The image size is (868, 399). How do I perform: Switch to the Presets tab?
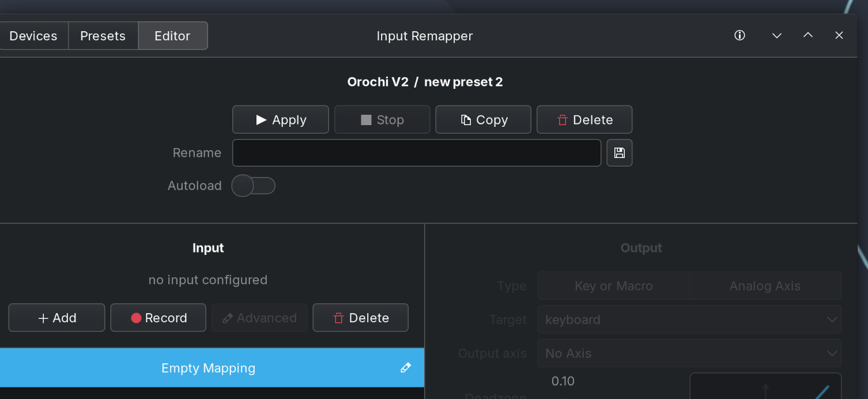click(103, 36)
